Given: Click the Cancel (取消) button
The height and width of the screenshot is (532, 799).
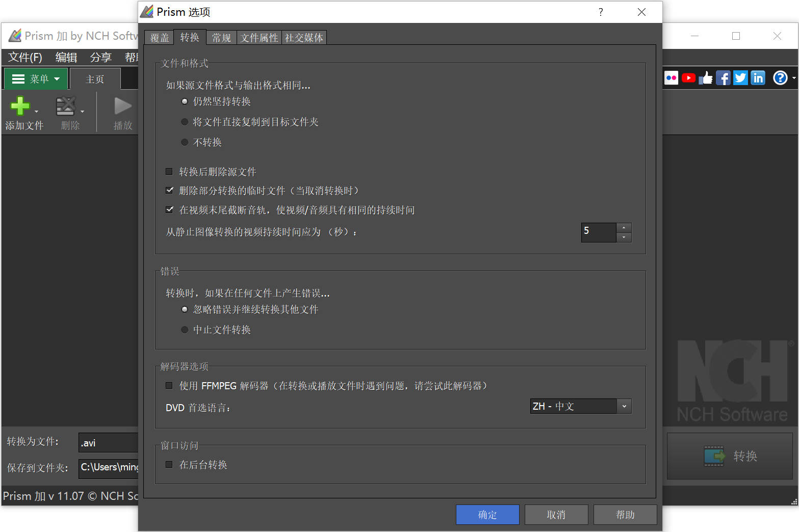Looking at the screenshot, I should point(556,515).
